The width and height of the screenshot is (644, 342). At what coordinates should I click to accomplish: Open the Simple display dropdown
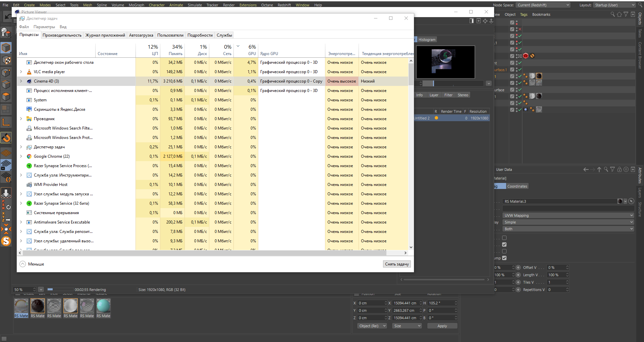[x=568, y=222]
